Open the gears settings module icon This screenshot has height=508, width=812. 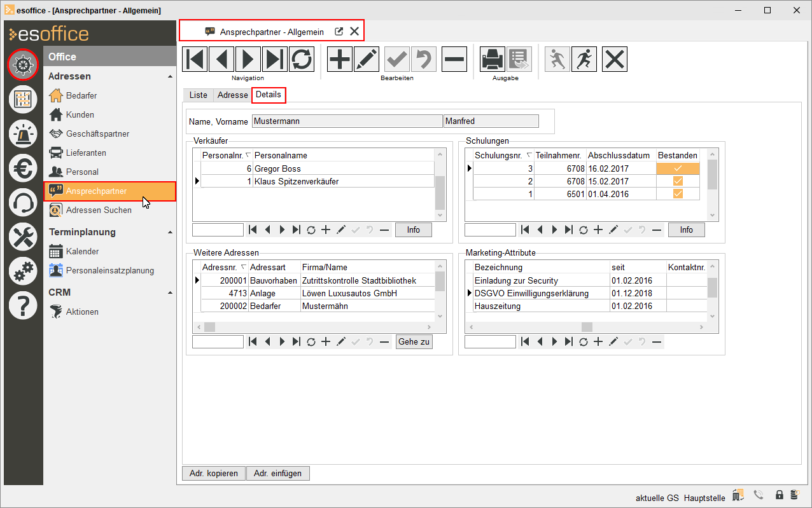pyautogui.click(x=23, y=271)
